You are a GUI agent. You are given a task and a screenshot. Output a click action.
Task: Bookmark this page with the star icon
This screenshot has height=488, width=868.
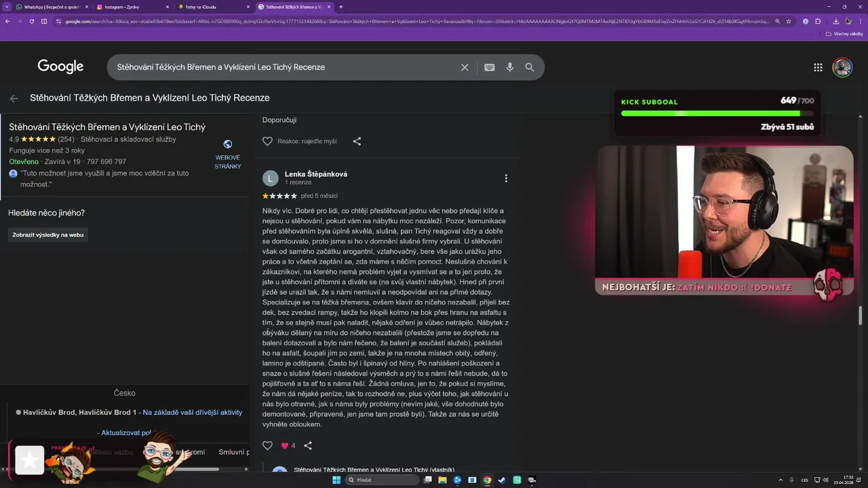(x=788, y=21)
